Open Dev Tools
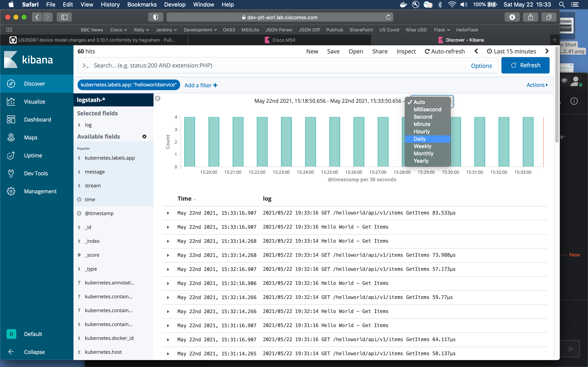This screenshot has width=588, height=367. [36, 173]
